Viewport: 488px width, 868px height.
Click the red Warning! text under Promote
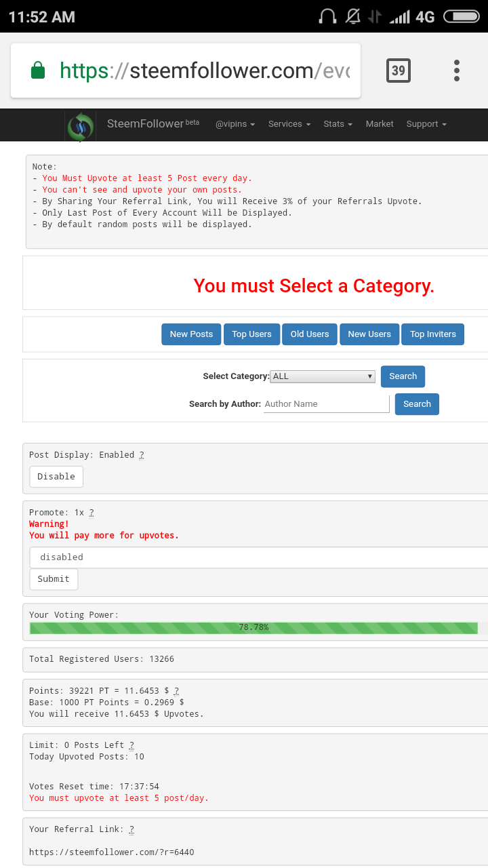[49, 524]
